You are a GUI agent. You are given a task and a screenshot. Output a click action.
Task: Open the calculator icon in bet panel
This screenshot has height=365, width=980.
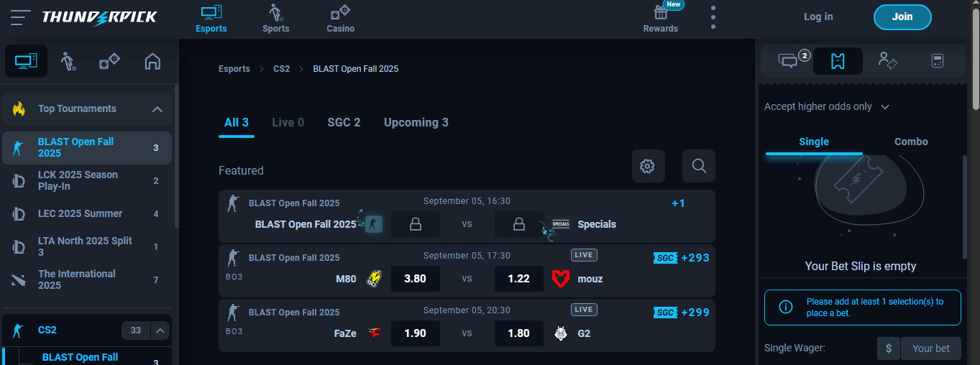(938, 61)
